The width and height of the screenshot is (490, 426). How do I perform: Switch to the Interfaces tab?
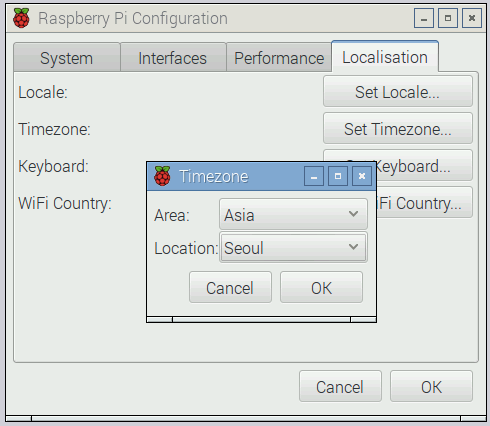coord(173,57)
